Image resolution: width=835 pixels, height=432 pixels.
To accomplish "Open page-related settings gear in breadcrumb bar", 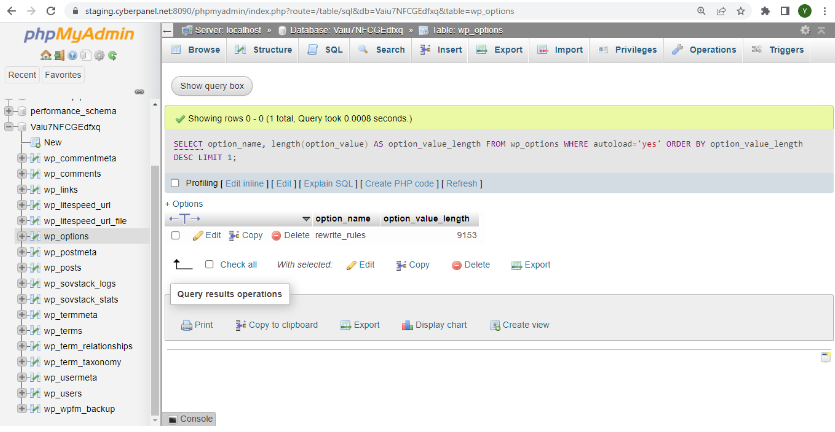I will click(x=805, y=30).
